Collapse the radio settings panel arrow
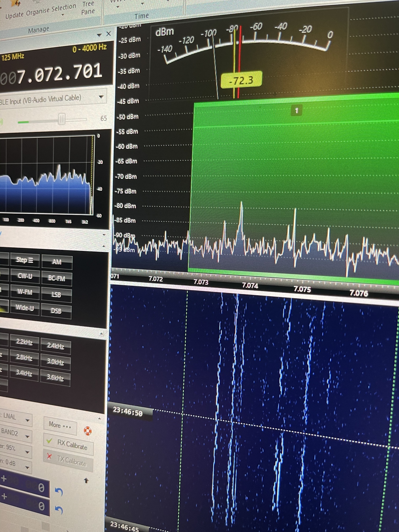Screen dimensions: 399x532 pyautogui.click(x=99, y=418)
